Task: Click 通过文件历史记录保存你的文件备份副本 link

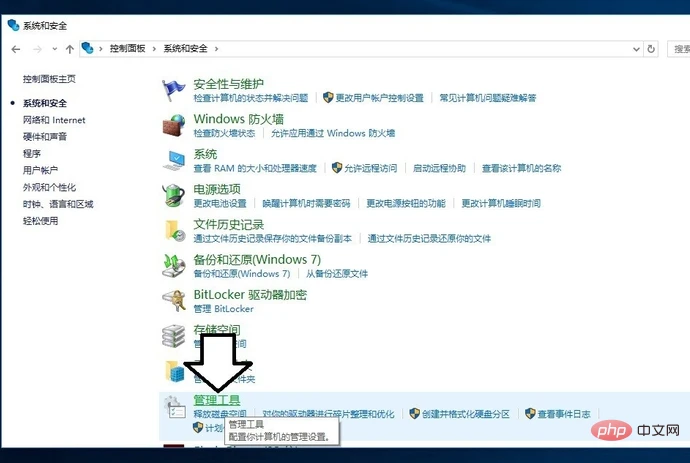Action: pyautogui.click(x=273, y=239)
